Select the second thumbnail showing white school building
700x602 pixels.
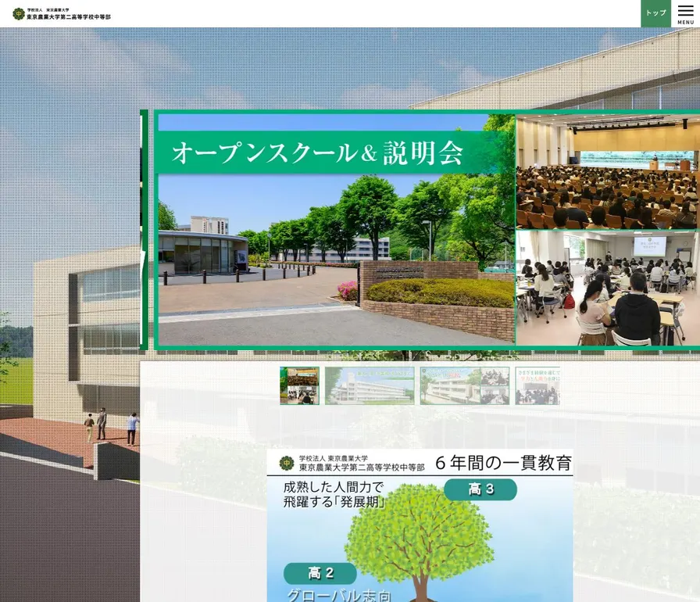[370, 386]
